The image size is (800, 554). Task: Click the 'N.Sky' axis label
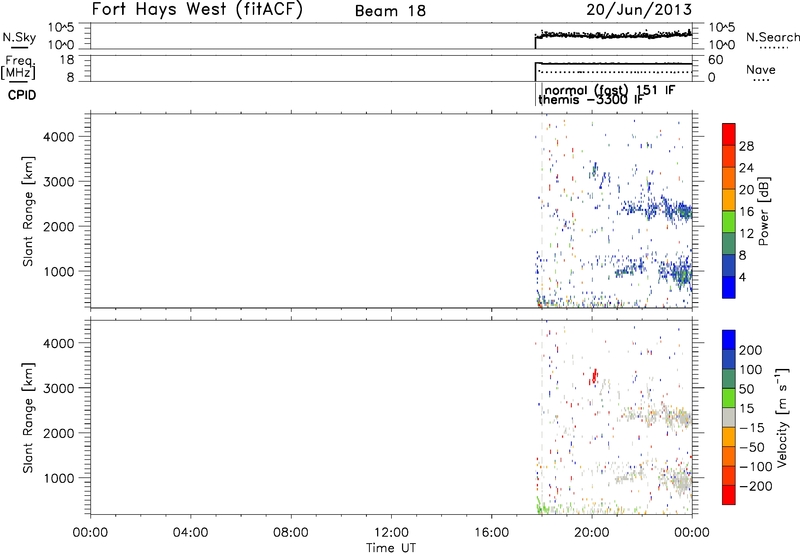point(19,37)
